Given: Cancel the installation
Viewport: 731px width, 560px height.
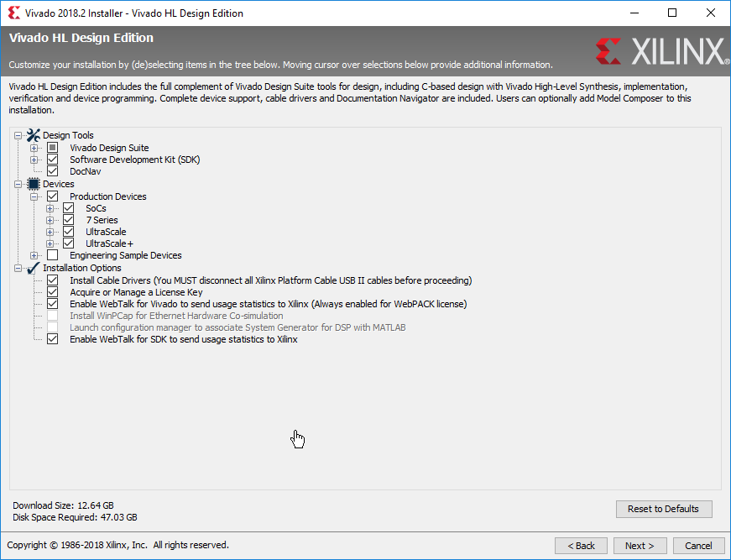Looking at the screenshot, I should [698, 546].
